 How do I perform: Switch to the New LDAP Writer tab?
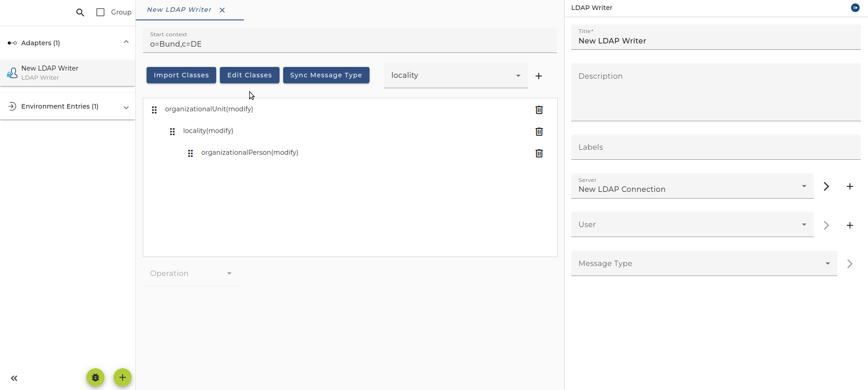click(179, 10)
